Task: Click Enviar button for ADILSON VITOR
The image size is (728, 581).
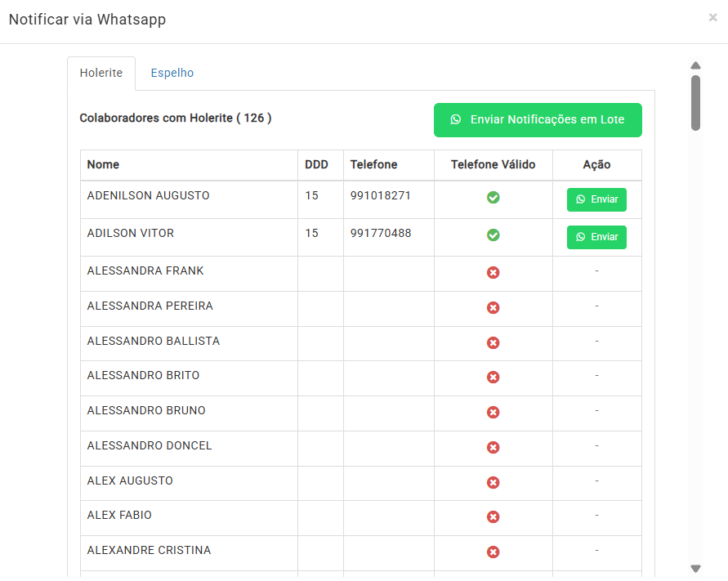Action: [x=596, y=237]
